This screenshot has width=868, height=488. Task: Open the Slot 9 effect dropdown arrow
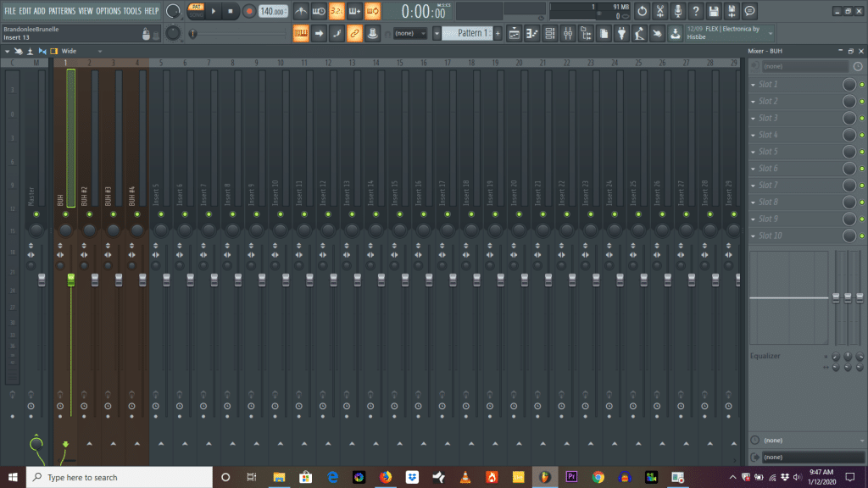(x=753, y=219)
